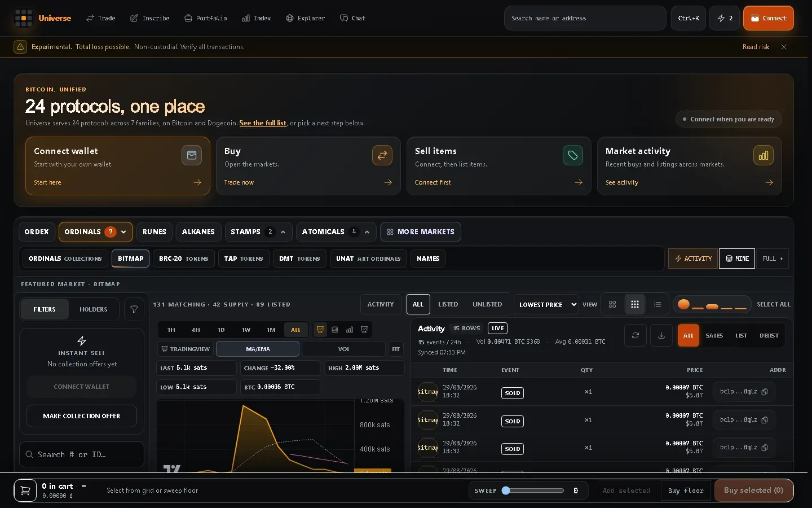This screenshot has height=508, width=812.
Task: Click Make Collection Offer button
Action: click(x=82, y=416)
